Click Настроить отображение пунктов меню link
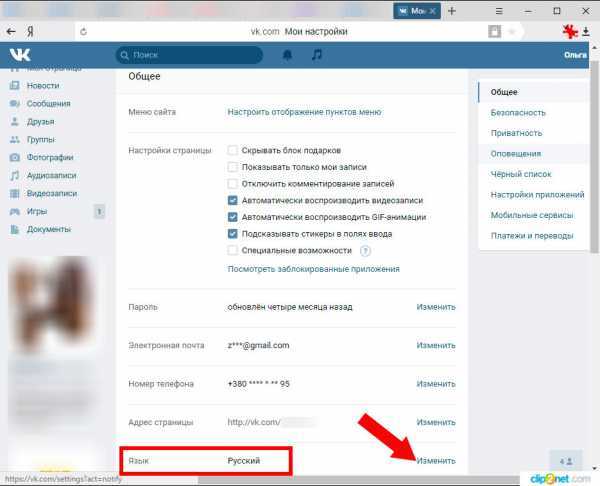The height and width of the screenshot is (486, 600). point(305,112)
